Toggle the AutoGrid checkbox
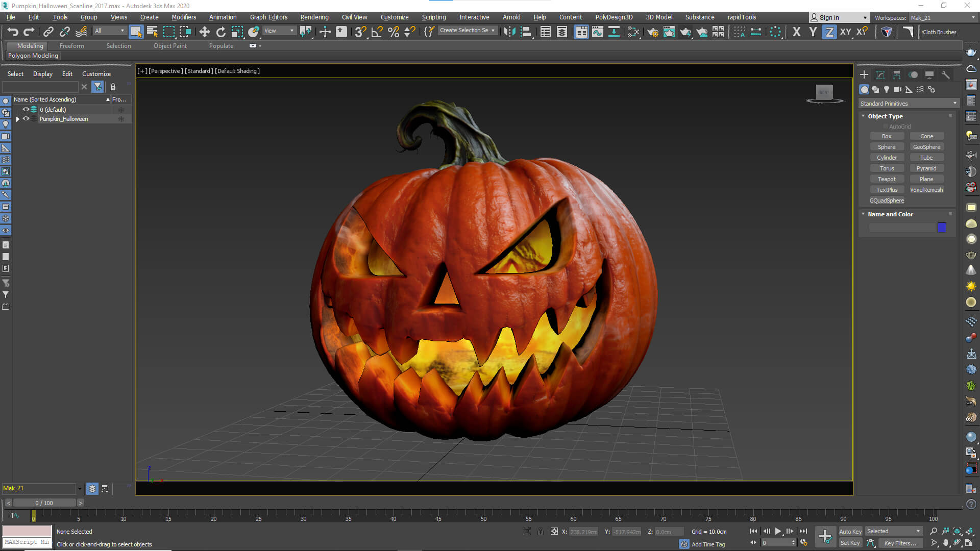 pyautogui.click(x=886, y=127)
